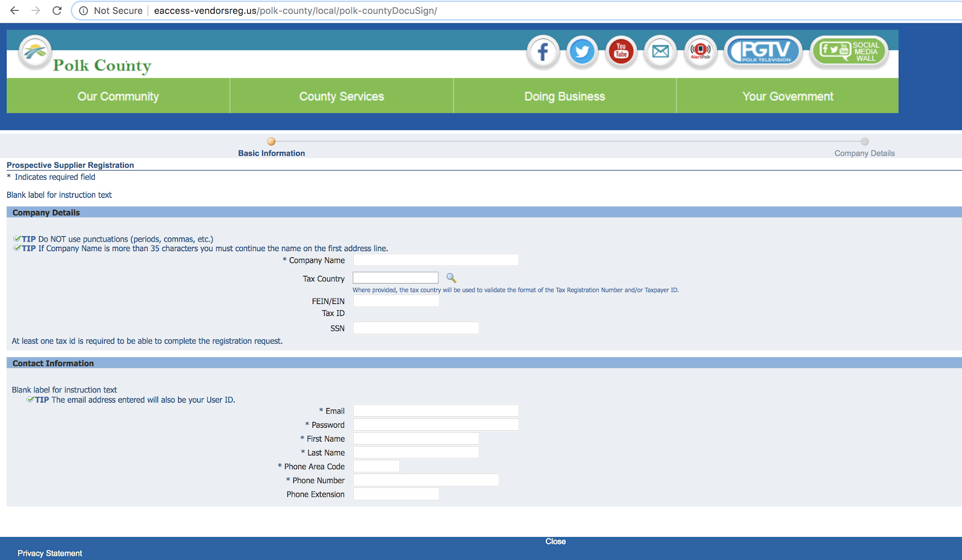The width and height of the screenshot is (962, 560).
Task: Open the Your Government menu
Action: pos(788,96)
